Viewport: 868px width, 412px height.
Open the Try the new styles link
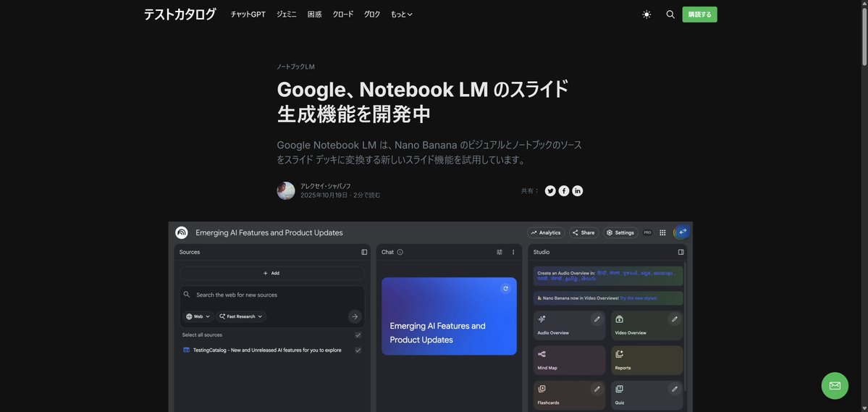click(639, 298)
